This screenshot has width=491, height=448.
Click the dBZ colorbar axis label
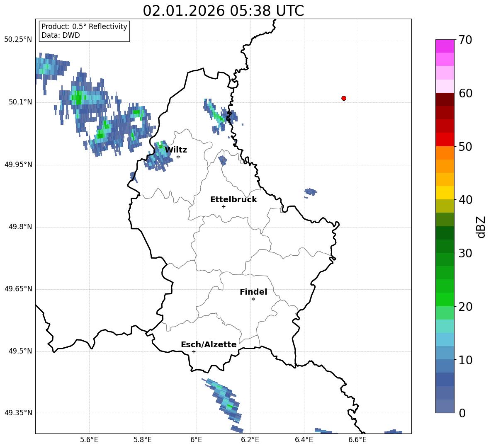coord(481,227)
